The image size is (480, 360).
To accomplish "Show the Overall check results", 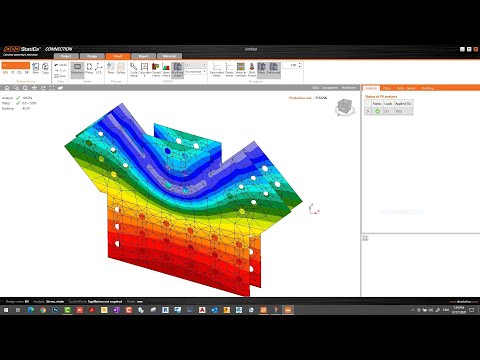I will [x=156, y=69].
